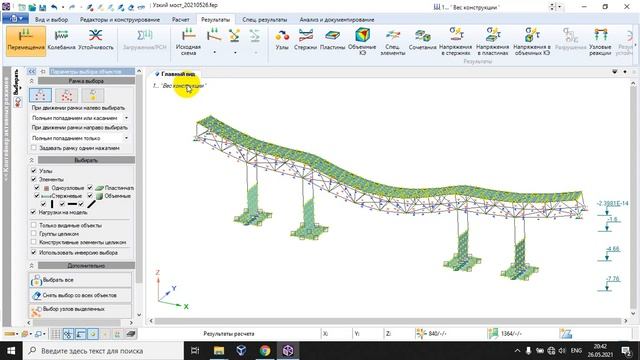
Task: Open the Стержни bar results
Action: tap(305, 40)
